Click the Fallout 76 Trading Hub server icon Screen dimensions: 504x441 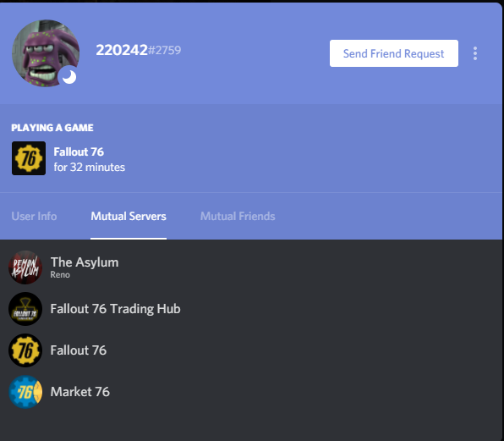25,309
